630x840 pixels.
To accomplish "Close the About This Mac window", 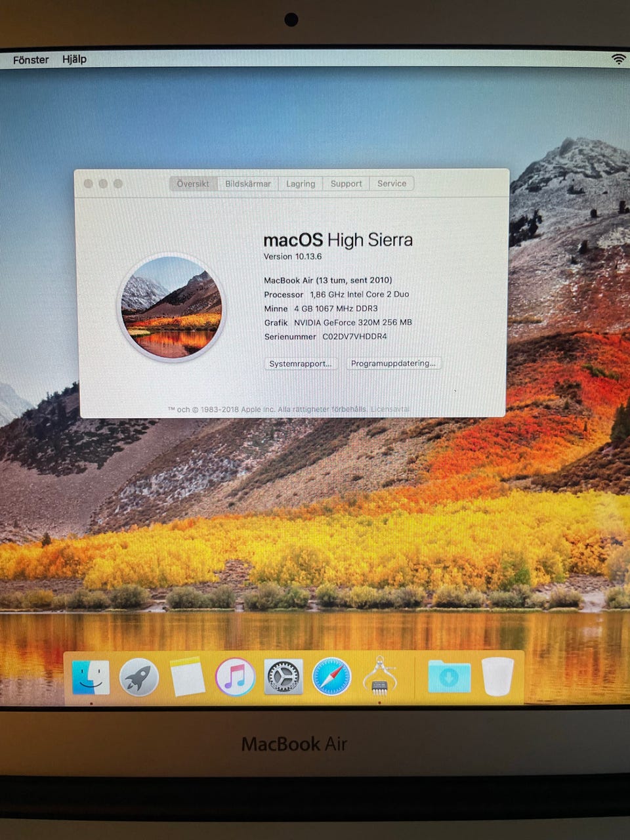I will 88,184.
